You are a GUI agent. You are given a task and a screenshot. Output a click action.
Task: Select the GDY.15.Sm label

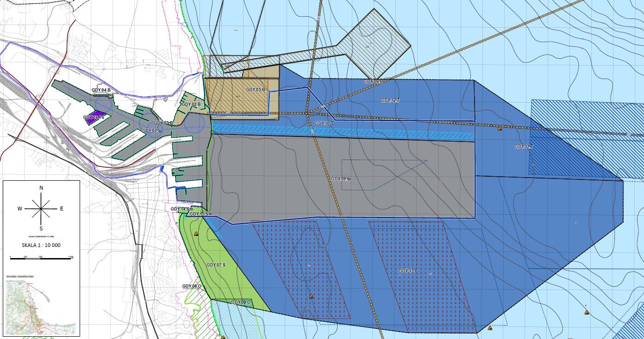click(201, 214)
